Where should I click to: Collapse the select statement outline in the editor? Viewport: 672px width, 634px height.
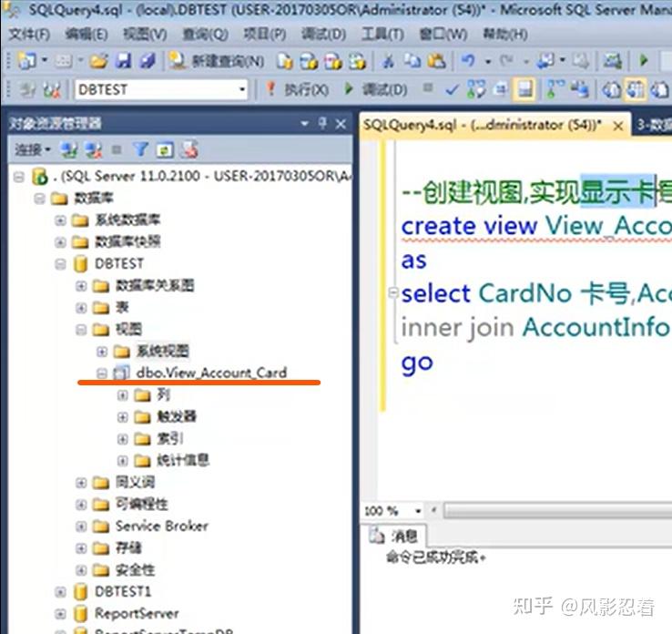point(393,292)
